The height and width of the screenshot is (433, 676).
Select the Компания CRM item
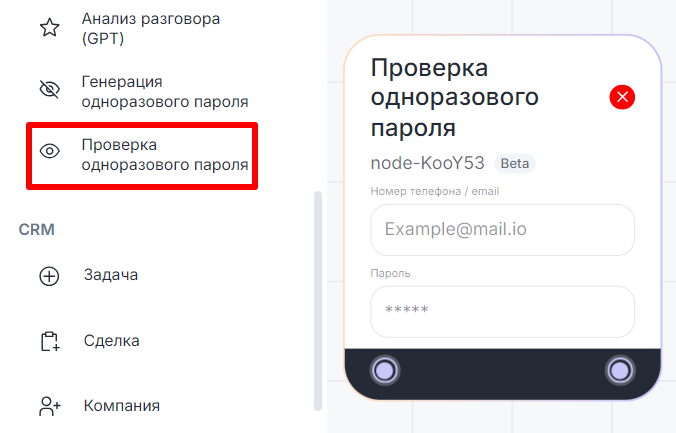click(122, 406)
